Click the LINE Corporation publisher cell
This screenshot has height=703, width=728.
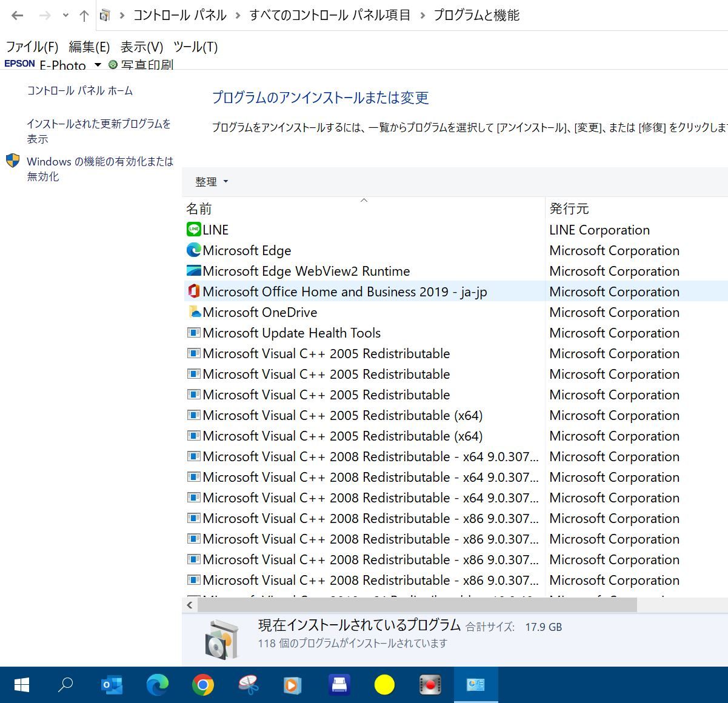pyautogui.click(x=599, y=230)
